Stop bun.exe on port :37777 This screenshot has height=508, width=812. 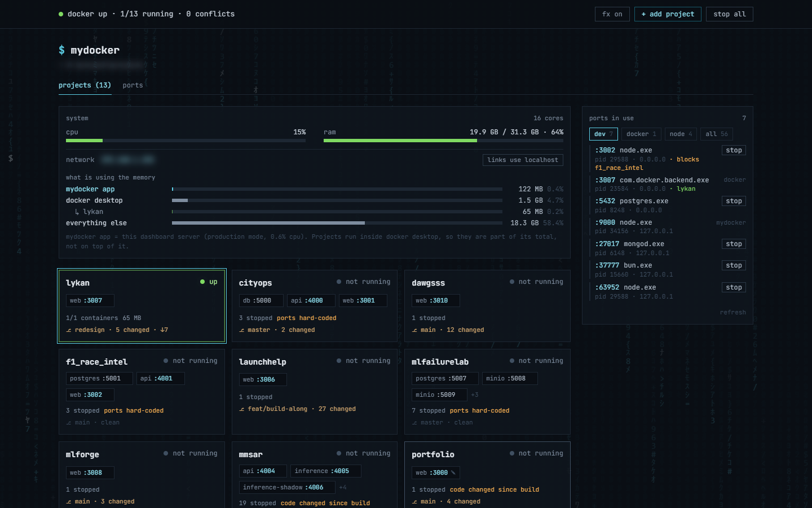click(x=734, y=265)
